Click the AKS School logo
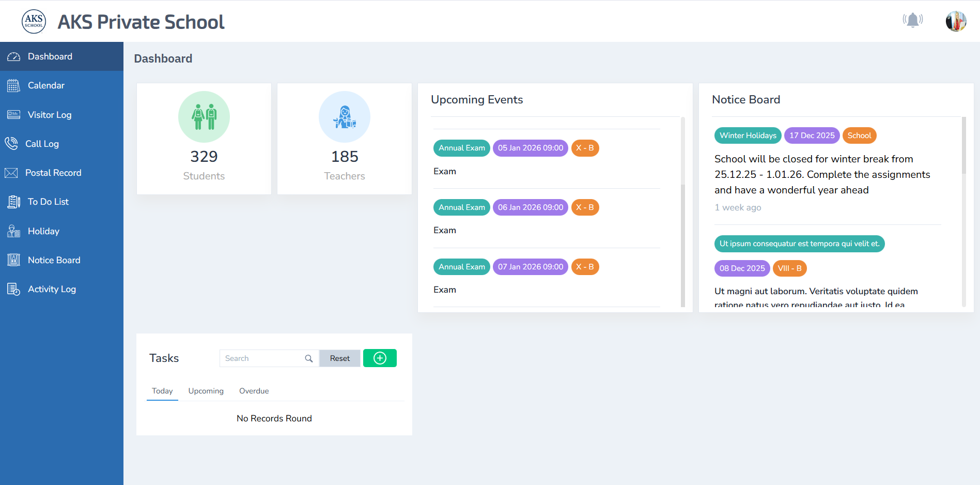The image size is (980, 485). point(34,22)
